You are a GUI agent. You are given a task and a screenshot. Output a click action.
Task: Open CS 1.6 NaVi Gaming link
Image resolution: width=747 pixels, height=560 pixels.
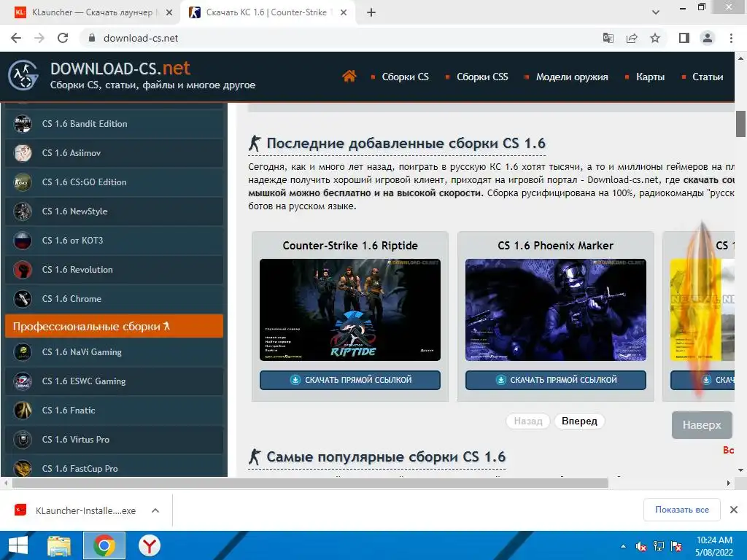pos(82,352)
